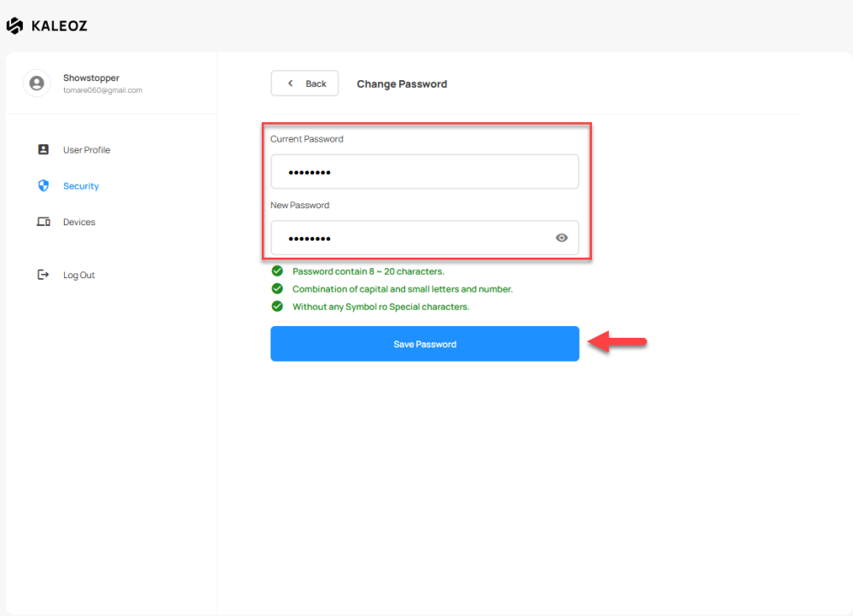Screen dimensions: 853x616
Task: Click green checkmark beside 8 ~ 20 characters rule
Action: (277, 271)
